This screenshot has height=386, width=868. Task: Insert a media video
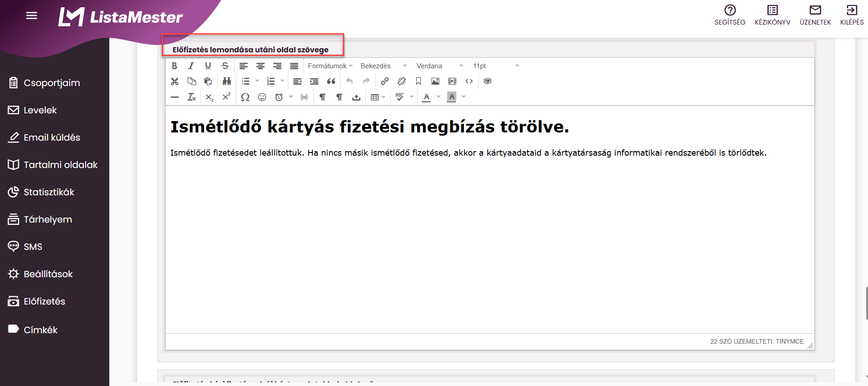point(452,81)
